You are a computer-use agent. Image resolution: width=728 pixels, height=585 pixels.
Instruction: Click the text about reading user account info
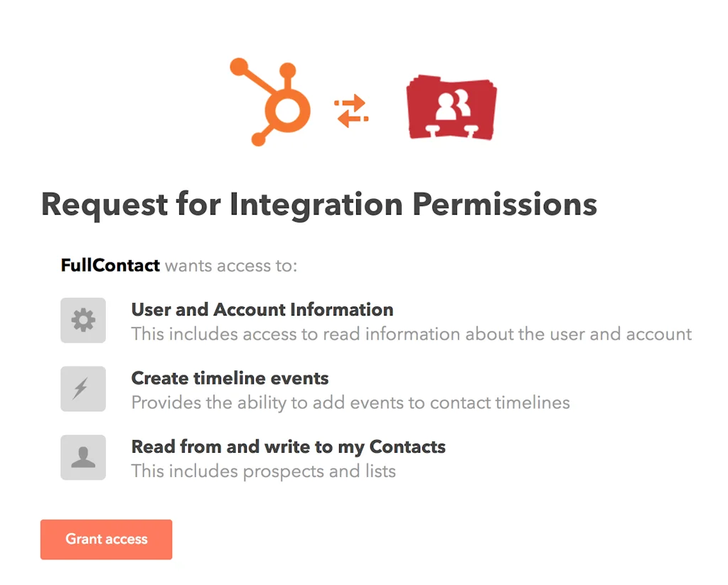coord(411,333)
